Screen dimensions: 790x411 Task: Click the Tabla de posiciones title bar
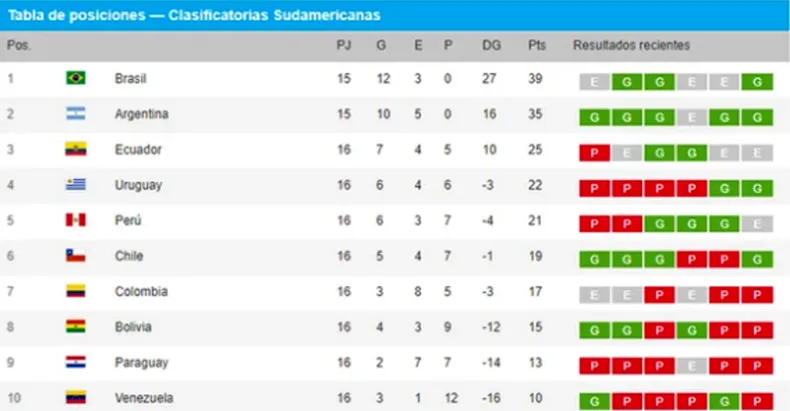395,15
